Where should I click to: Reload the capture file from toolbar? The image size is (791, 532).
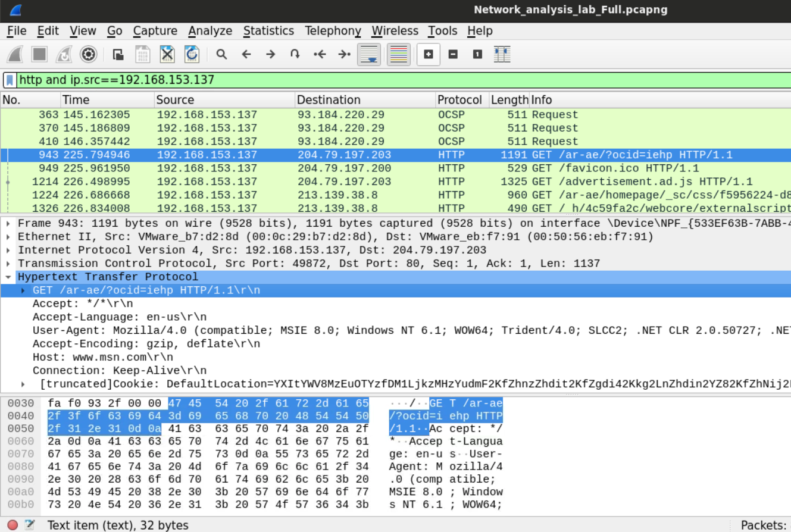(x=191, y=55)
